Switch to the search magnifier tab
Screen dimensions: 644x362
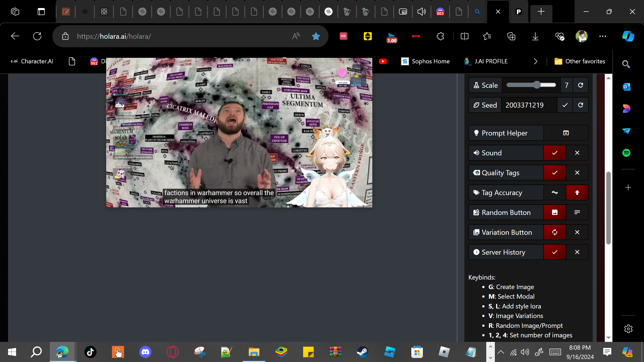477,12
